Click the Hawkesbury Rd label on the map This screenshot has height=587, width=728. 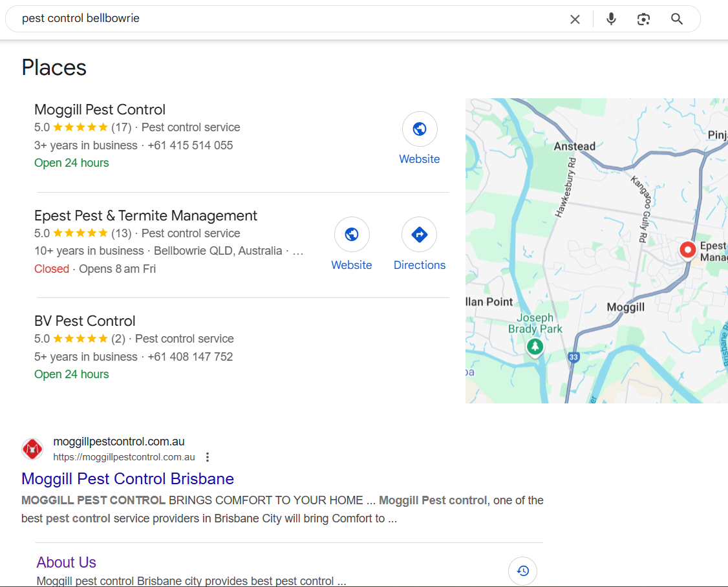(566, 187)
